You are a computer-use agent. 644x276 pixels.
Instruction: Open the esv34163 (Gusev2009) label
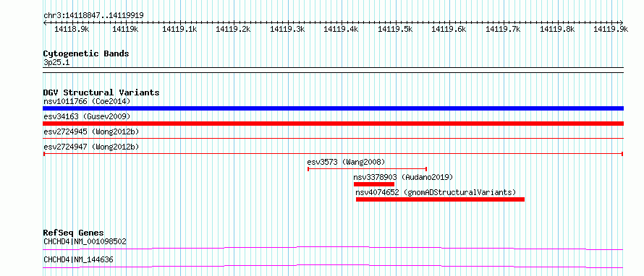[87, 116]
